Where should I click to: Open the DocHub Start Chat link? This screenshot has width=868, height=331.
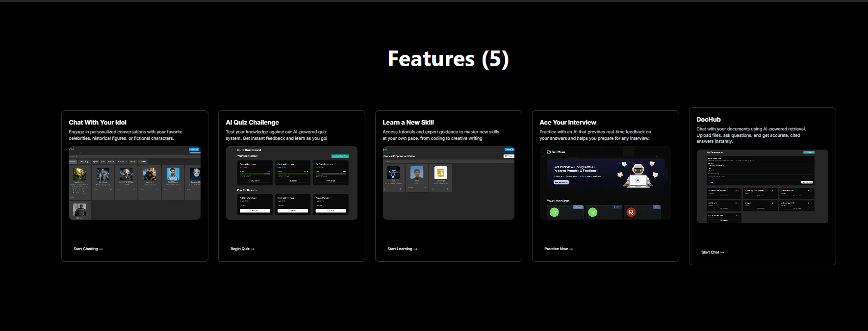(713, 253)
